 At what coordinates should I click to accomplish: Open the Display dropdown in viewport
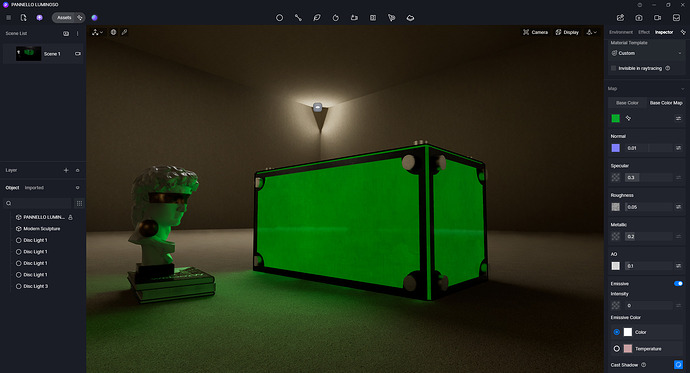567,32
